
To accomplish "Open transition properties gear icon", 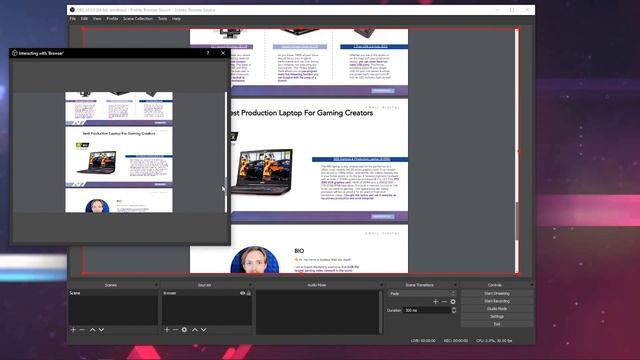I will [x=453, y=302].
